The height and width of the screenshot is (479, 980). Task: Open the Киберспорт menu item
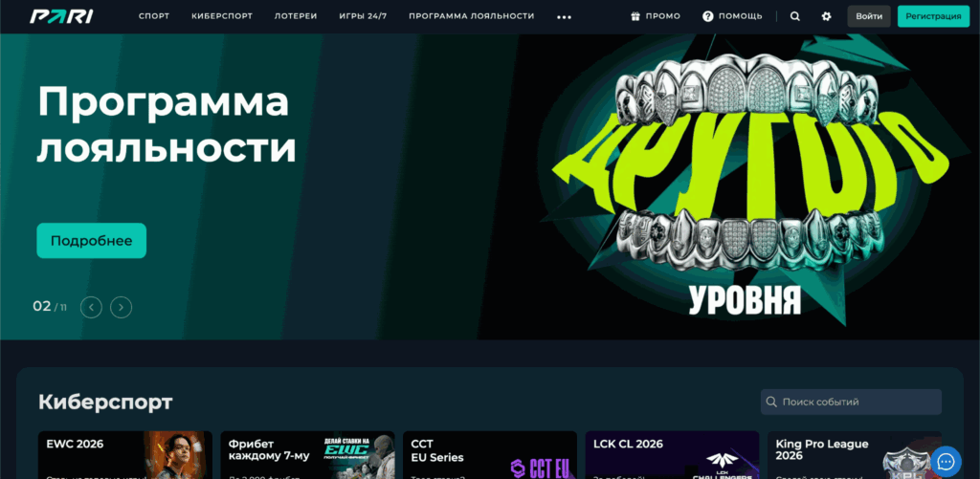point(222,16)
